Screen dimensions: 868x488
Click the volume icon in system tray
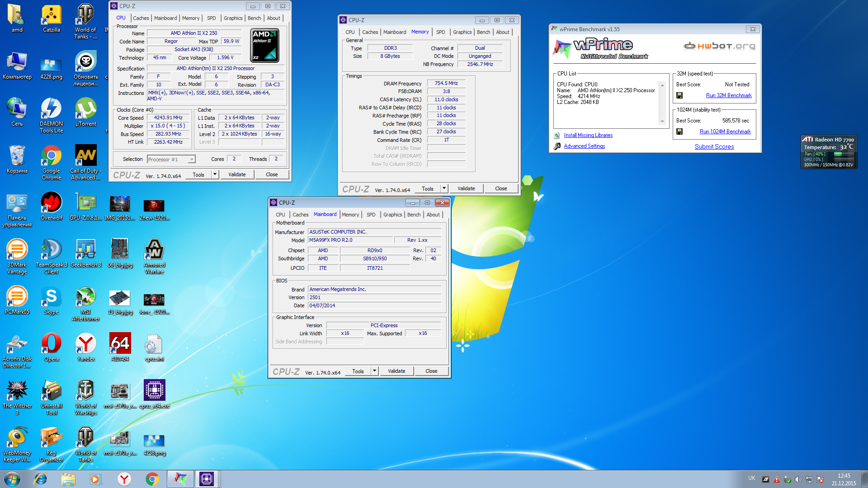coord(798,479)
